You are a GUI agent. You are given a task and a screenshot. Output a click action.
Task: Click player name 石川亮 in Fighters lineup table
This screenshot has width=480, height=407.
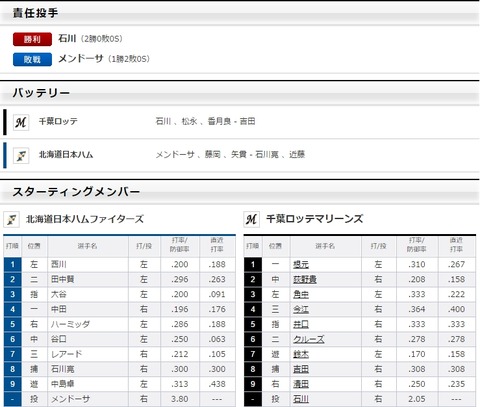[62, 369]
